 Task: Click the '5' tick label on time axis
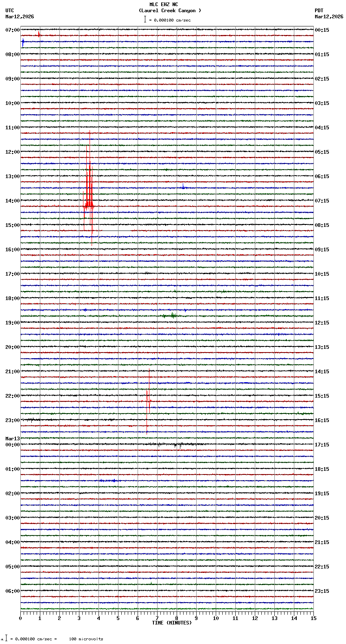[118, 618]
